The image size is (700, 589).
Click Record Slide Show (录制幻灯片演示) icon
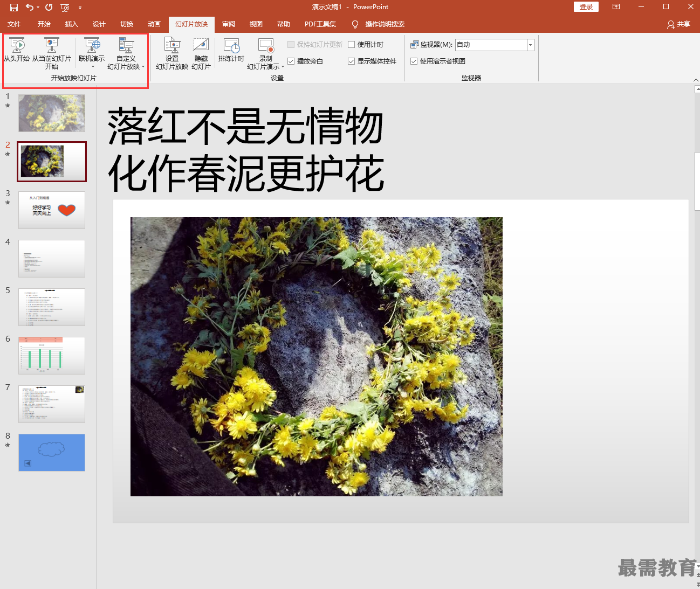click(x=266, y=46)
